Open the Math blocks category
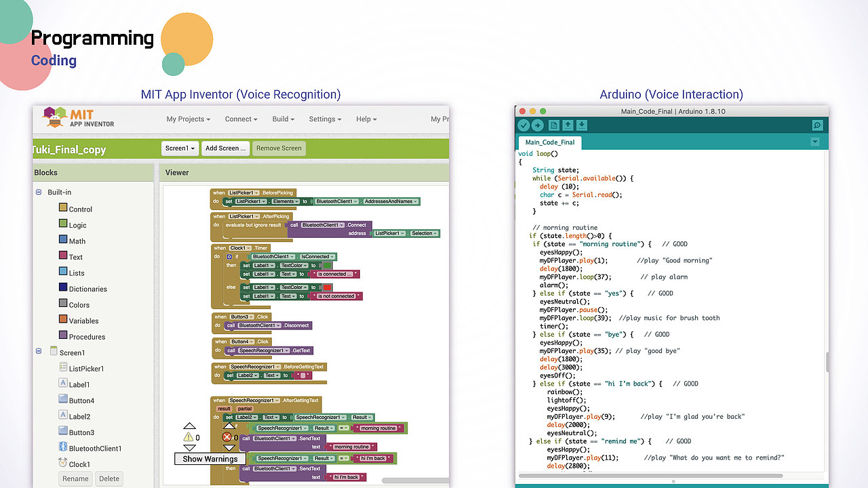Image resolution: width=868 pixels, height=488 pixels. 72,241
